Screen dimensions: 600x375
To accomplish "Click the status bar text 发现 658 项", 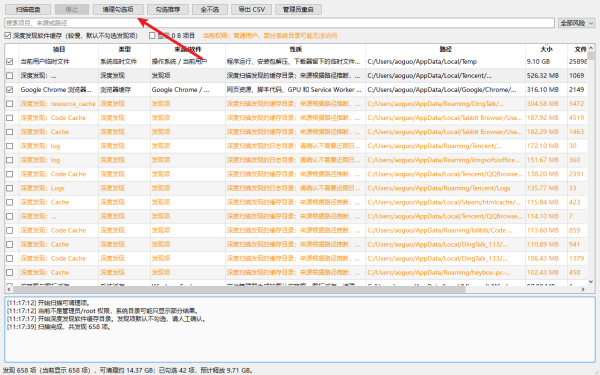I will (19, 370).
